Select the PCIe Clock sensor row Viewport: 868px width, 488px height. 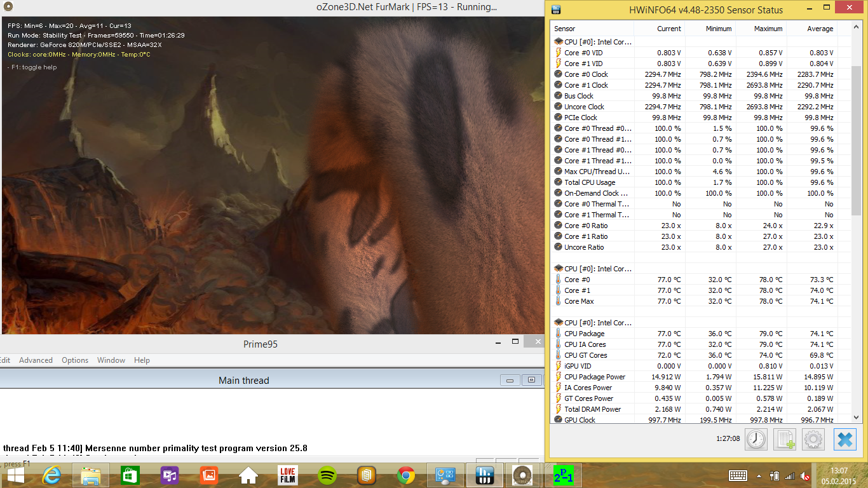coord(694,118)
